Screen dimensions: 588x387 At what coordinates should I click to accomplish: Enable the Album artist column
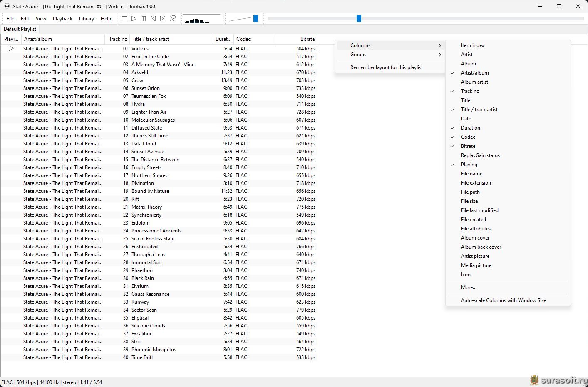(508, 82)
